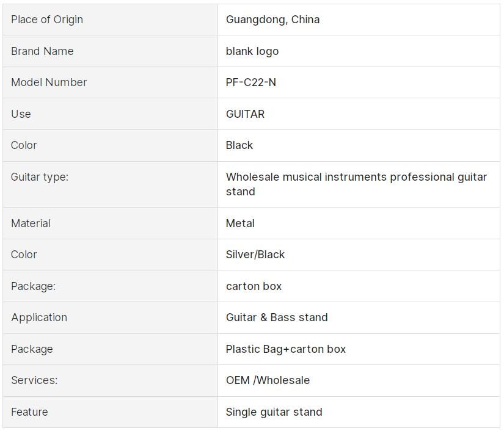Click the "Brand Name" row label
The width and height of the screenshot is (504, 431).
42,51
